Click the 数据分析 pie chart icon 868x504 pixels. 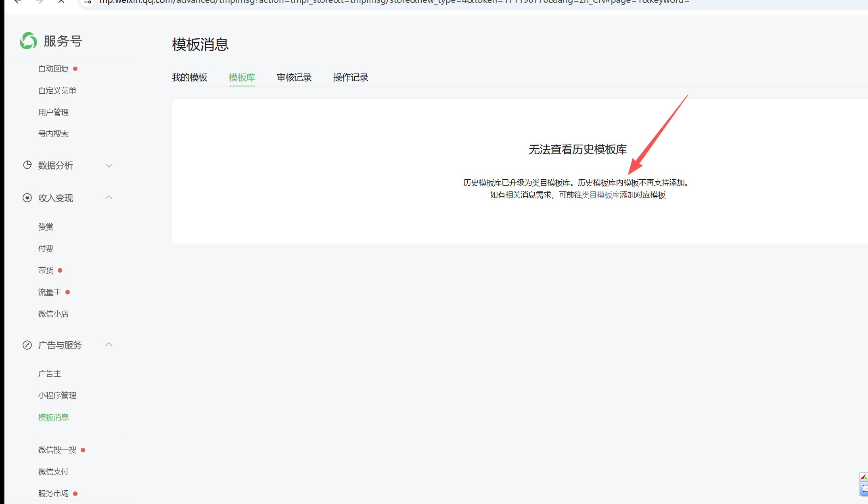click(x=27, y=165)
